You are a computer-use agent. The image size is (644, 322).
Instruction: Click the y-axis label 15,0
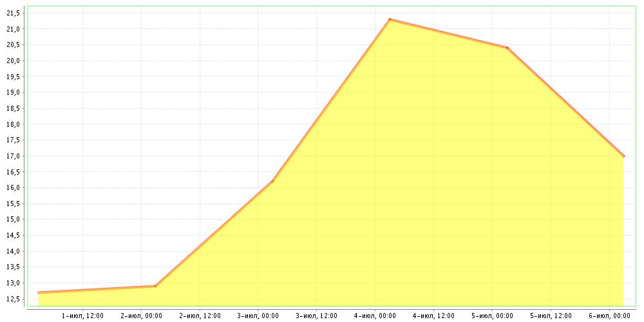click(x=14, y=220)
